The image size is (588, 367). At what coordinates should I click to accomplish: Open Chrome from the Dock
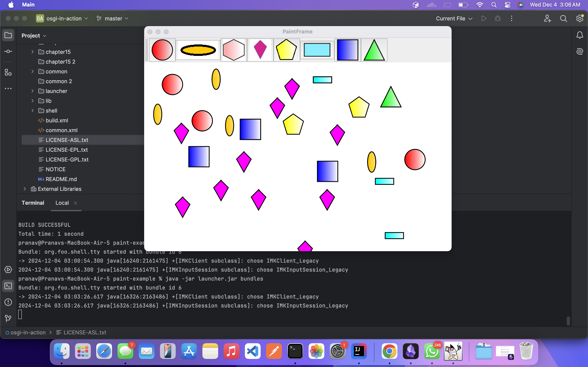(389, 351)
